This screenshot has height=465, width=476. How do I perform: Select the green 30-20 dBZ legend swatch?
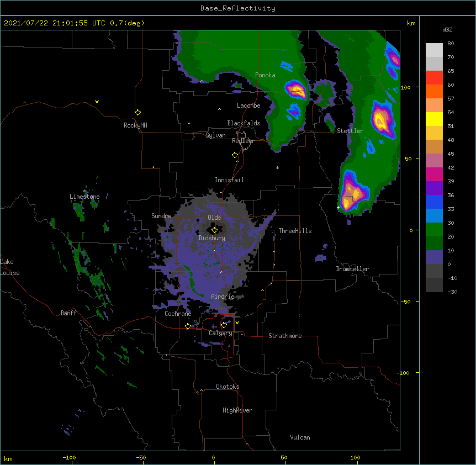pos(434,230)
